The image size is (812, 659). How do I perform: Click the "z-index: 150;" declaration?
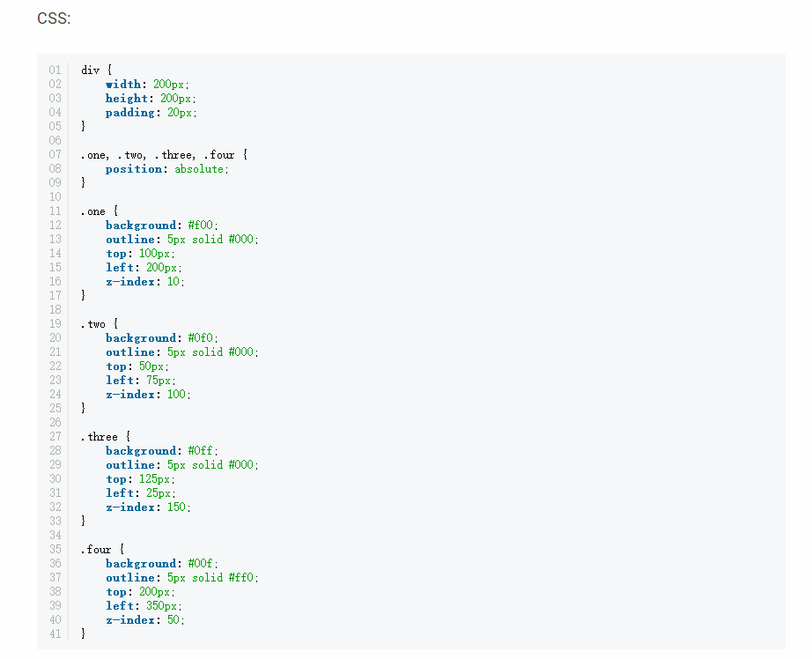tap(148, 507)
